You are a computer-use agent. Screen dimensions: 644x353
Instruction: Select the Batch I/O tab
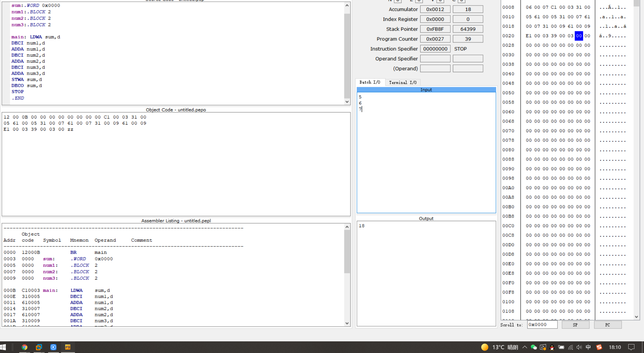[370, 82]
